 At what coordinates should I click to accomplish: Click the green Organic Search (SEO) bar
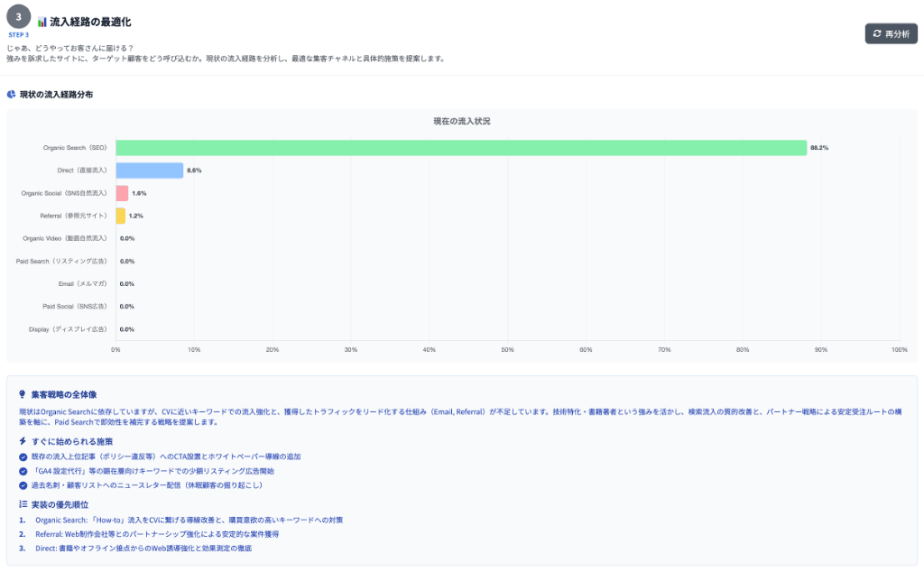(461, 148)
